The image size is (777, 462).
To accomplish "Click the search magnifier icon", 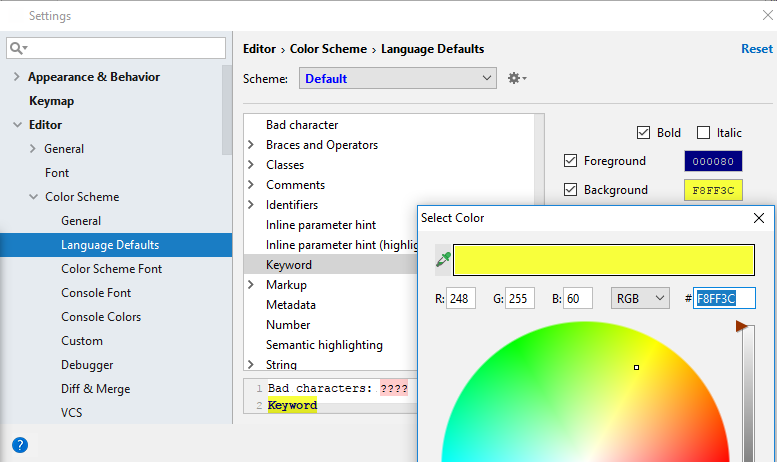I will pos(18,48).
